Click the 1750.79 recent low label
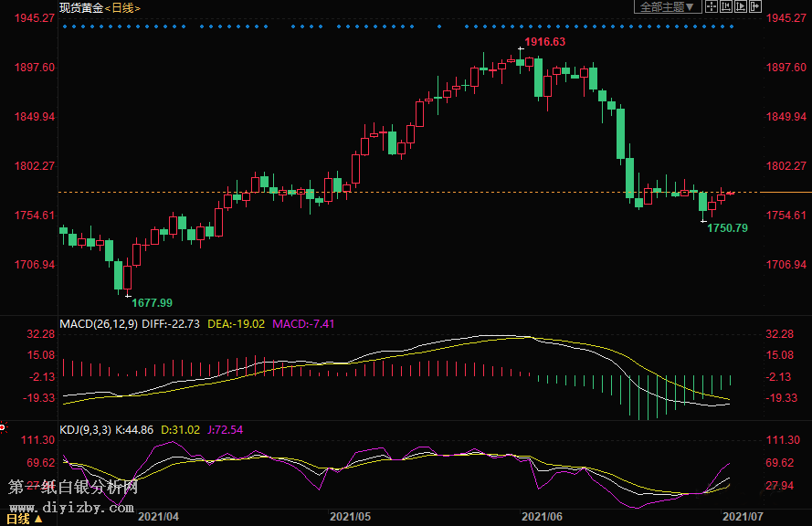 coord(727,227)
